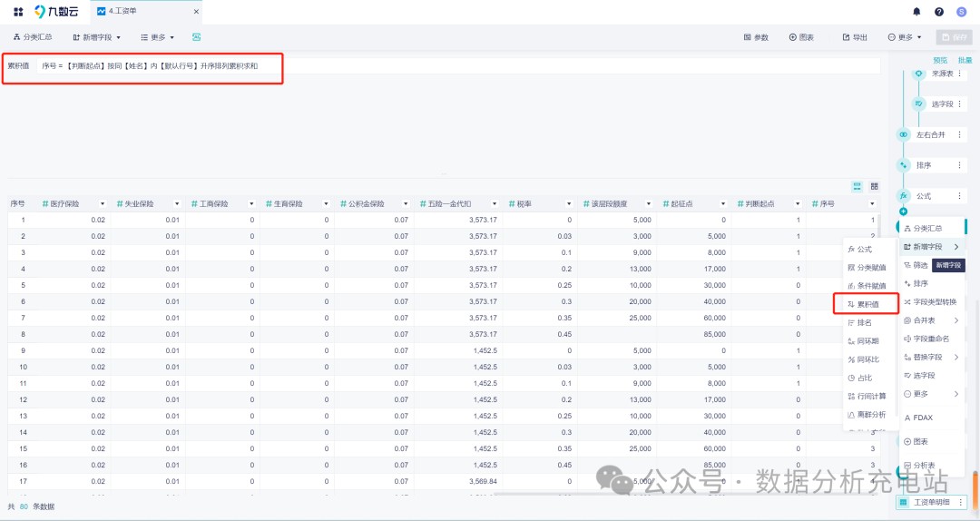Choose 分类汇总 in the step menu
The width and height of the screenshot is (980, 521).
point(932,229)
